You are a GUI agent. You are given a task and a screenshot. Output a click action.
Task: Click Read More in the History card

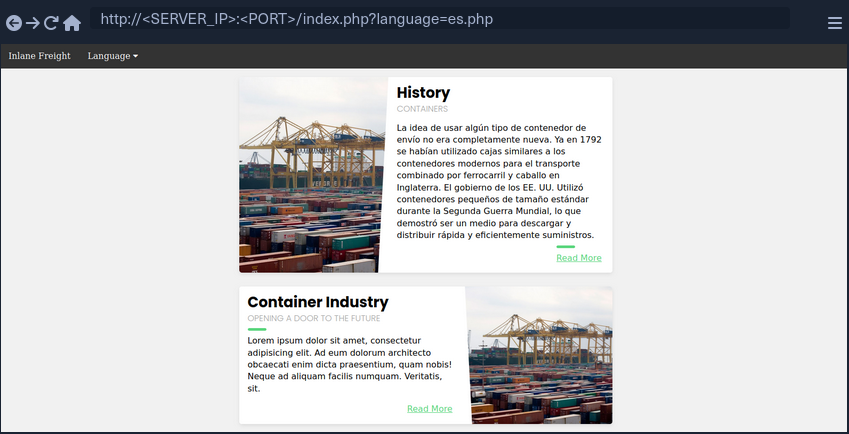click(578, 258)
